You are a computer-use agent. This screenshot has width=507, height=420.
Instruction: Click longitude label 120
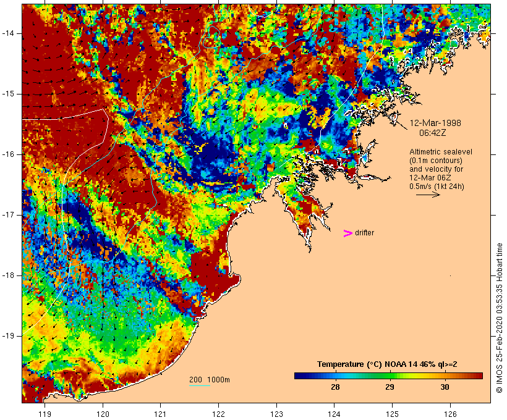103,414
